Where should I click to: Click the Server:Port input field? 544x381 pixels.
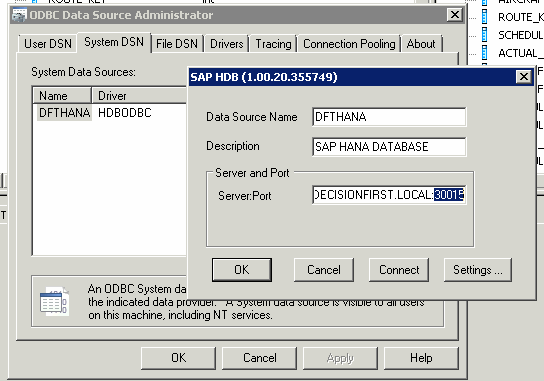point(389,195)
